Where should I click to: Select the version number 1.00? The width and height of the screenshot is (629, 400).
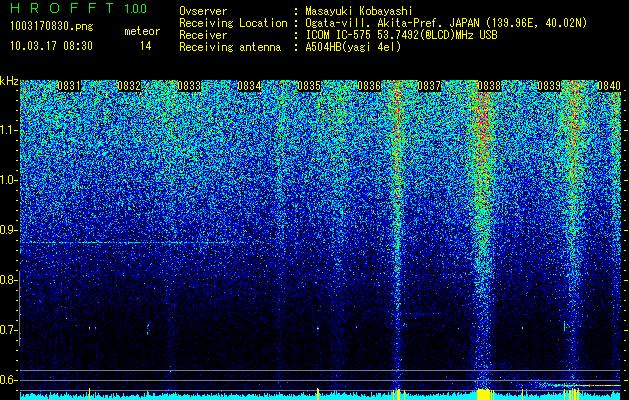pos(135,8)
